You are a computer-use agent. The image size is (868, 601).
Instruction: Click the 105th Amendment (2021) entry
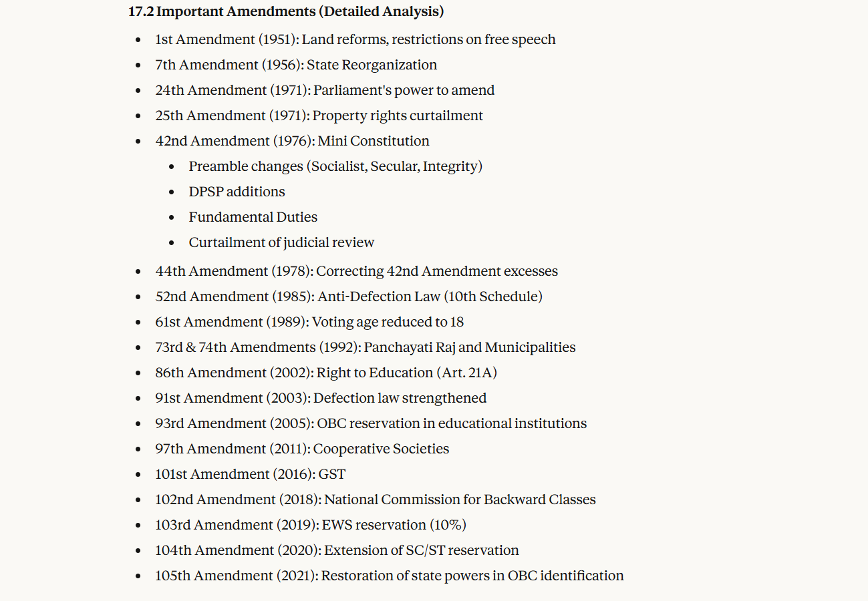389,576
